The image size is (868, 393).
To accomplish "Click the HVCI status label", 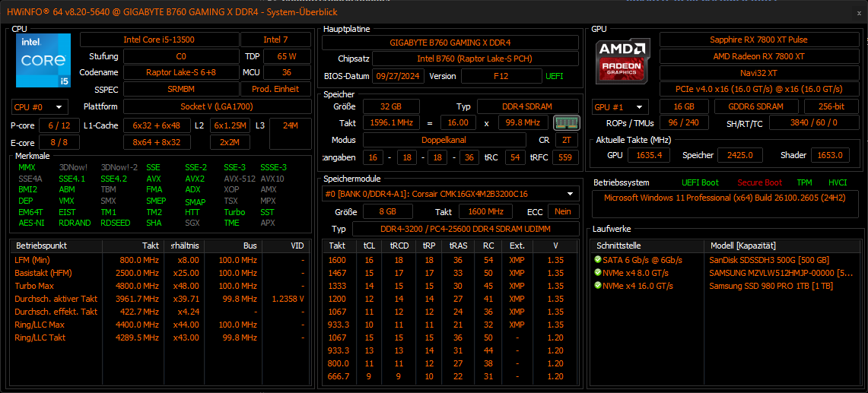I will coord(837,182).
